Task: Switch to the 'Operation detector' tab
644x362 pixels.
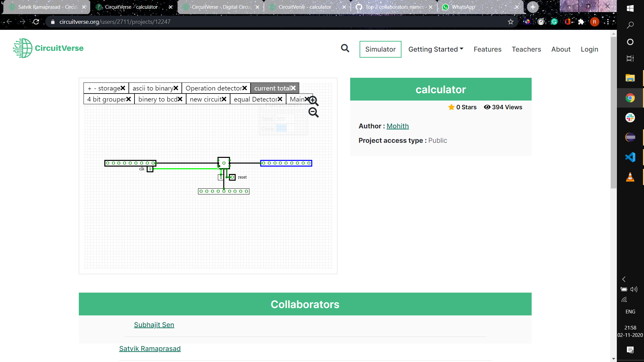Action: (214, 88)
